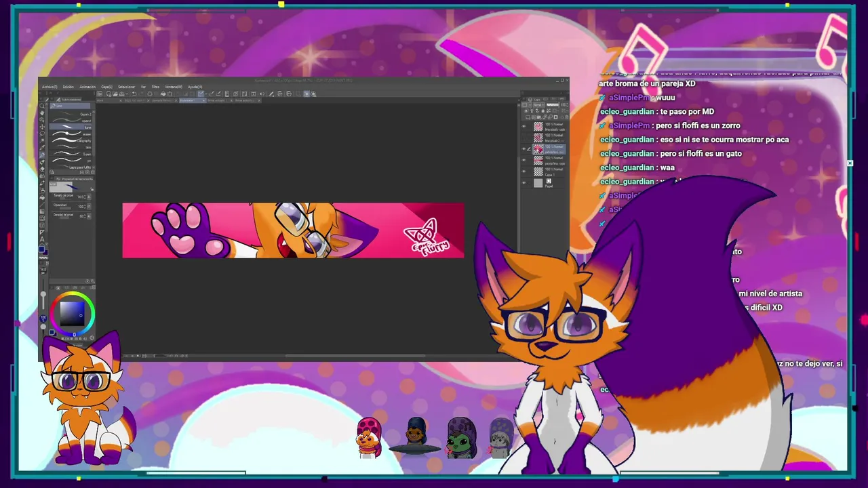Click the 'patada fina' layer thumbnail
This screenshot has height=488, width=868.
(x=538, y=148)
